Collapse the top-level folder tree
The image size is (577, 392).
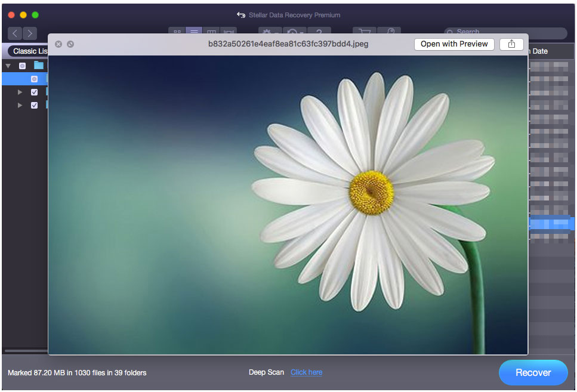[8, 66]
